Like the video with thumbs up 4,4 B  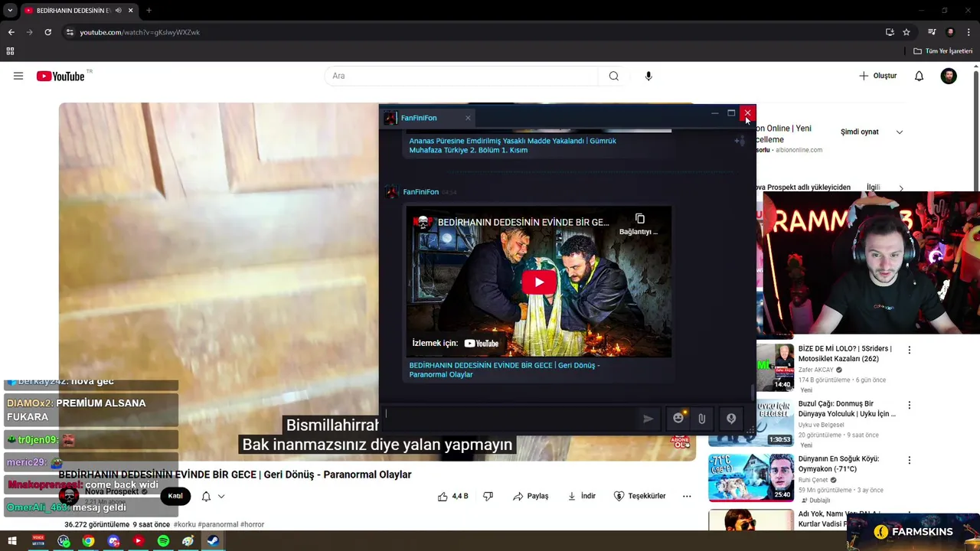coord(452,496)
